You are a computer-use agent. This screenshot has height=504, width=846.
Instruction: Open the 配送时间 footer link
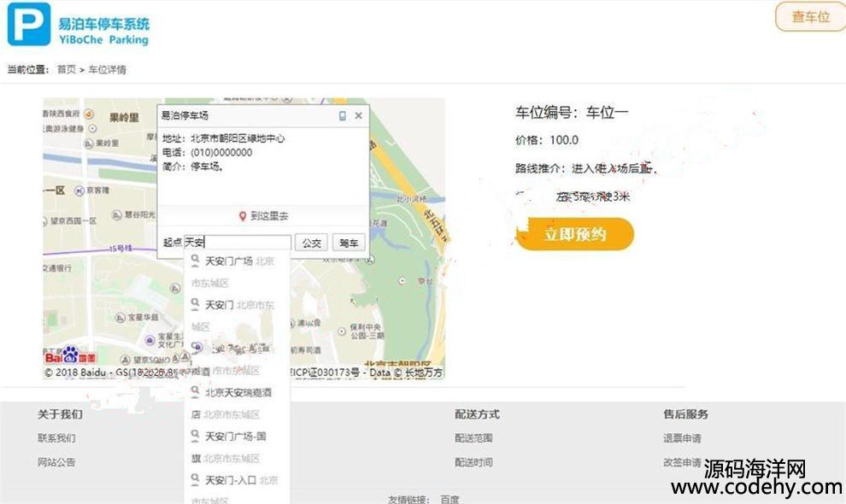(x=473, y=462)
